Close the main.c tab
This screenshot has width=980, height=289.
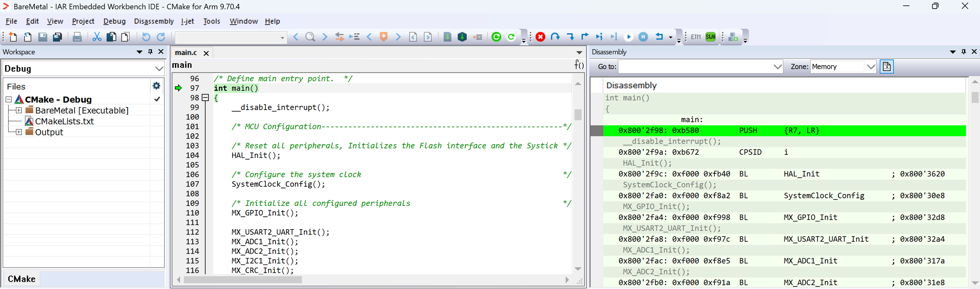[x=206, y=53]
